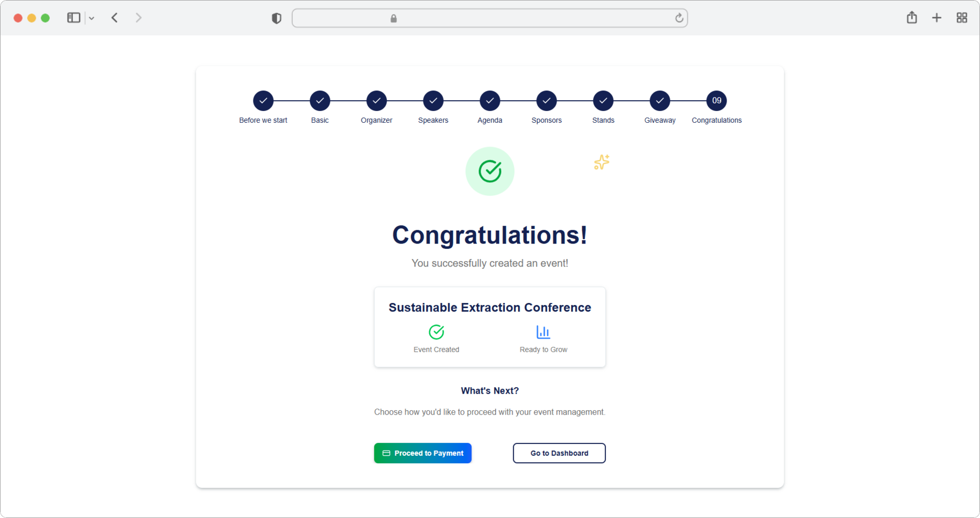Click Go to Dashboard
This screenshot has width=980, height=518.
(559, 453)
